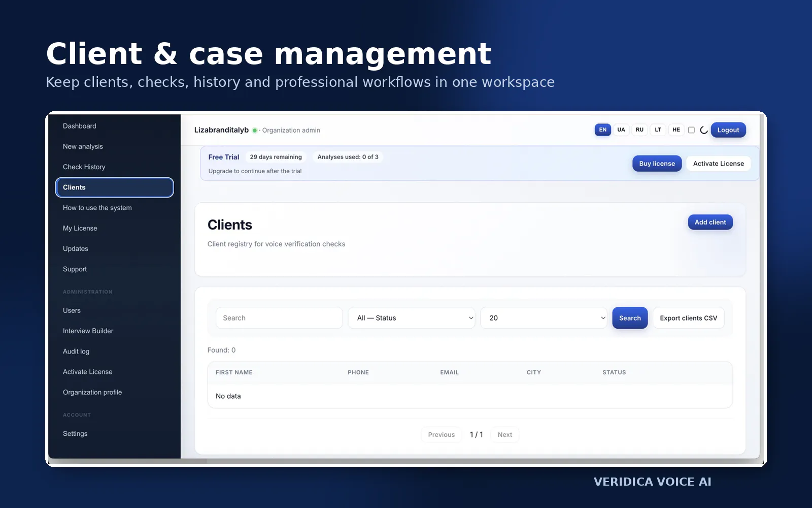This screenshot has width=812, height=508.
Task: Click the Lizabranditalyb username
Action: pyautogui.click(x=221, y=130)
